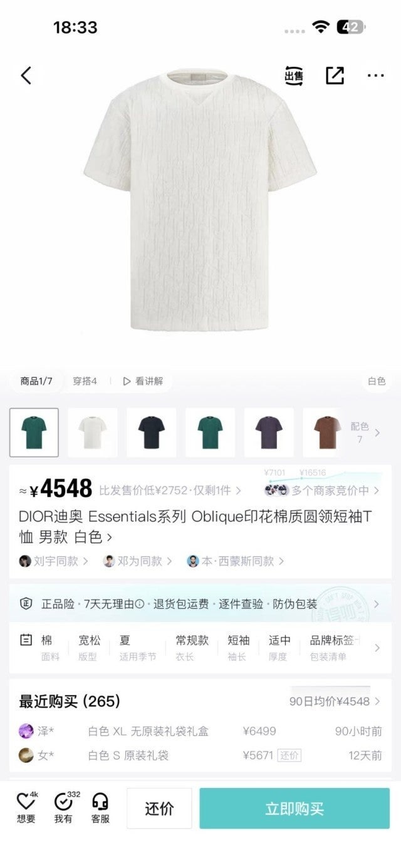
Task: Tap the 正品险 shield icon
Action: click(26, 604)
